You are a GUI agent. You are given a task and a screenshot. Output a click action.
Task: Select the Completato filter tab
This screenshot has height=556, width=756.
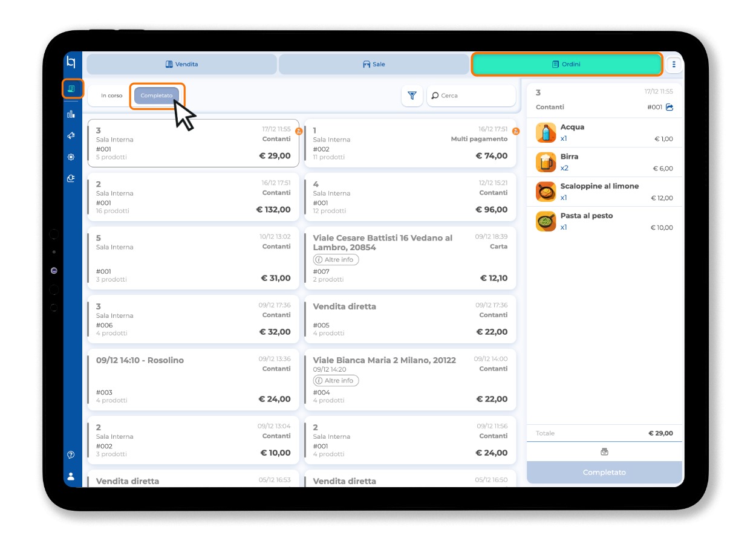tap(157, 95)
